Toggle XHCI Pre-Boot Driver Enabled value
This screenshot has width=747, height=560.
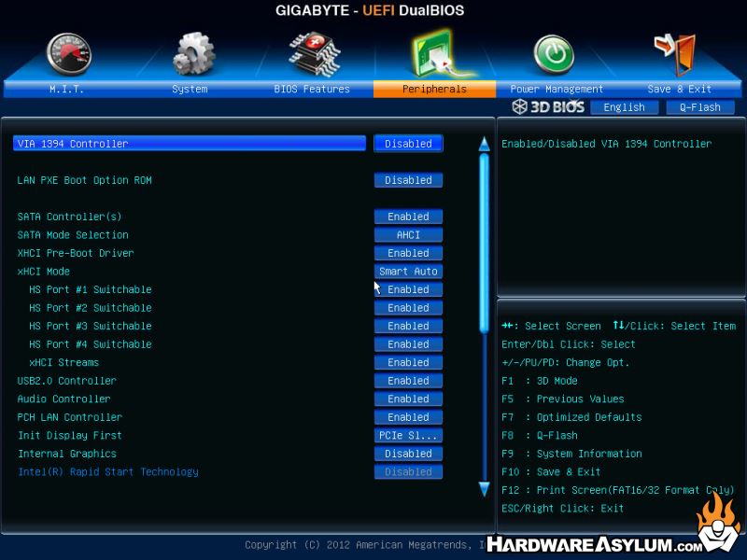pos(408,253)
